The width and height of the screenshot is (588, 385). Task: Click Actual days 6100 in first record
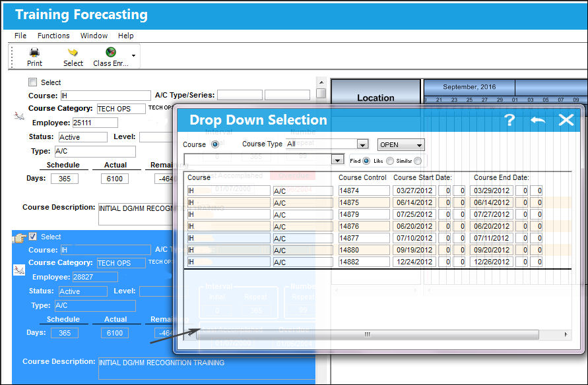115,179
